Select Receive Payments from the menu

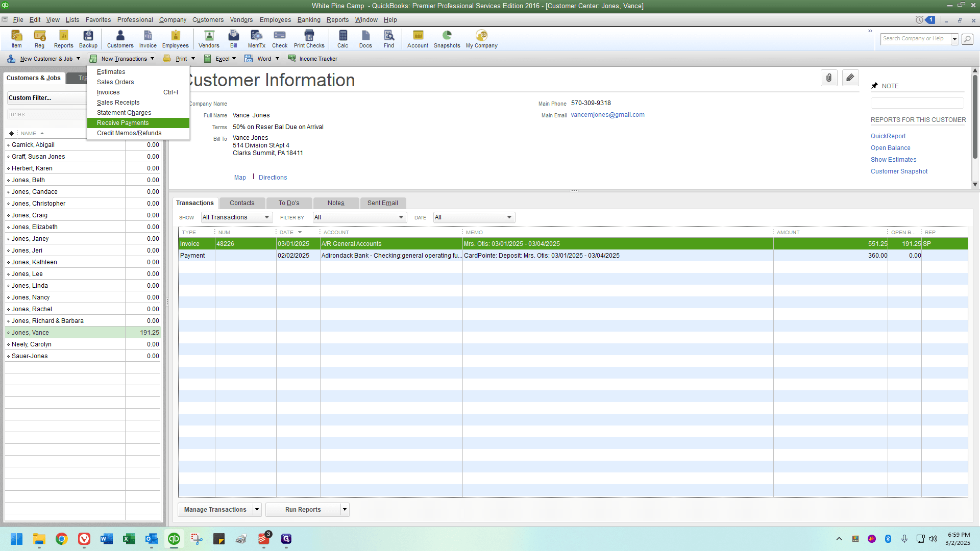click(138, 123)
